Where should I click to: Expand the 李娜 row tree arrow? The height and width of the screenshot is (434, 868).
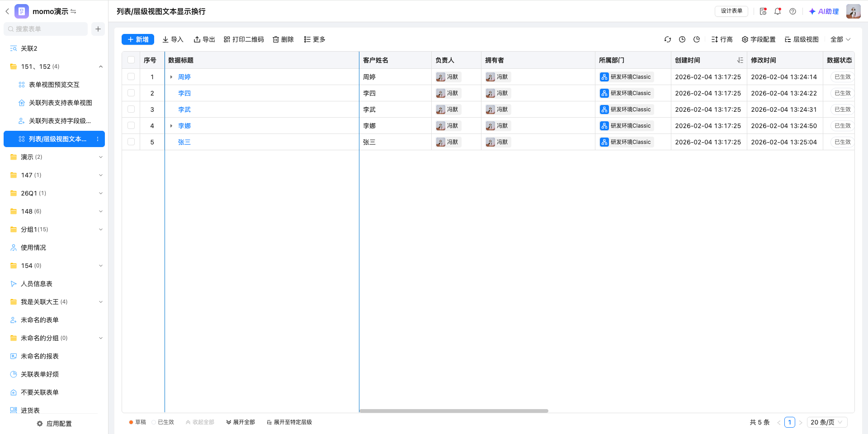(171, 126)
